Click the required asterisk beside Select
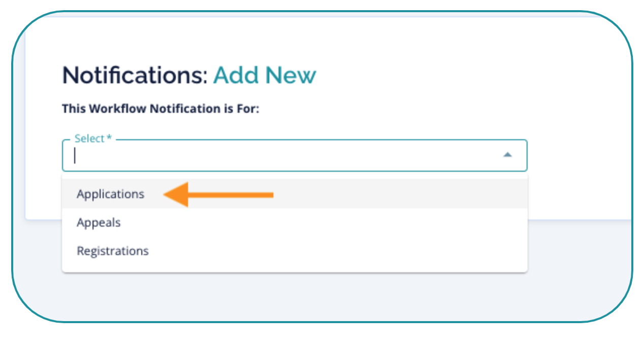The image size is (644, 346). [x=109, y=138]
